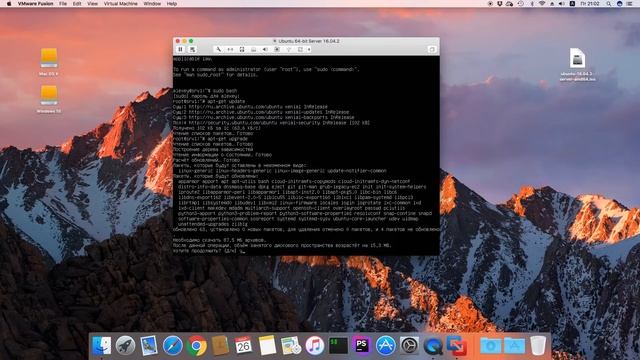Screen dimensions: 640x360
Task: Open Bluetooth status in menu bar
Action: click(x=532, y=4)
